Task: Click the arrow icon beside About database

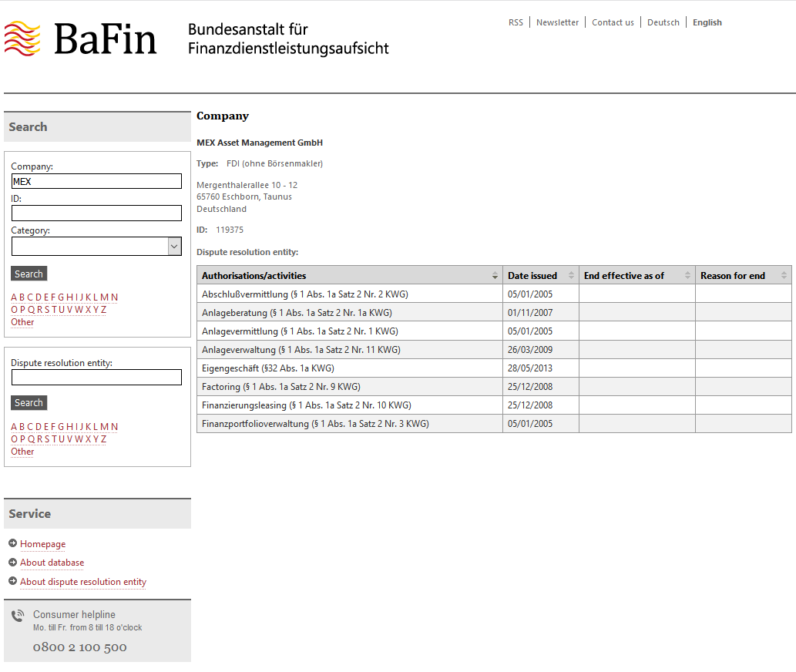Action: 12,563
